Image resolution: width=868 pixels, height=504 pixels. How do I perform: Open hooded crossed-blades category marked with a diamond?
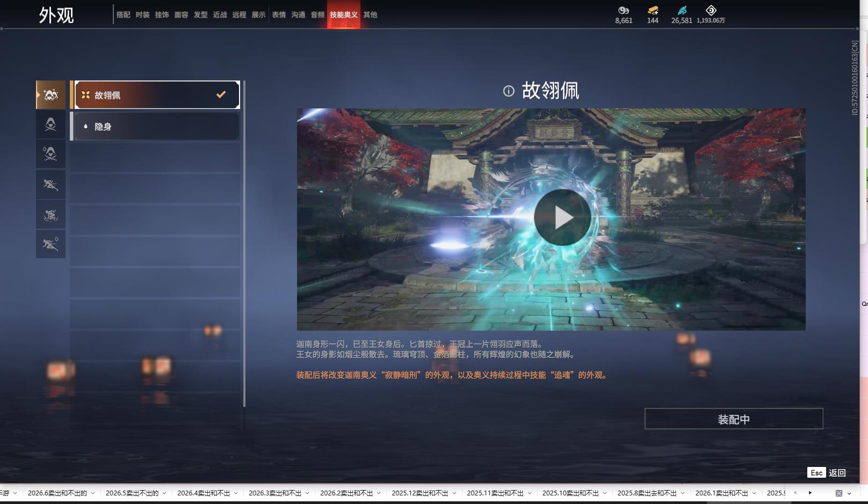coord(50,155)
